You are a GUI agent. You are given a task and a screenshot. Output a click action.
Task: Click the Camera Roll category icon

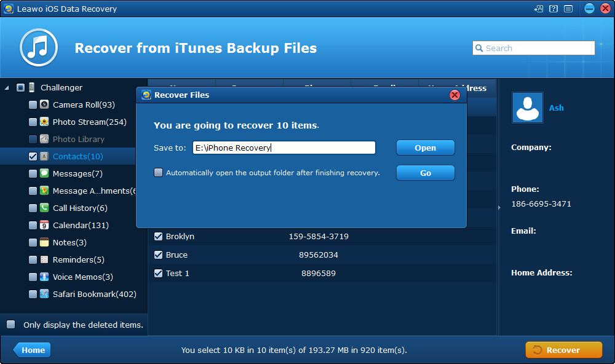(44, 105)
